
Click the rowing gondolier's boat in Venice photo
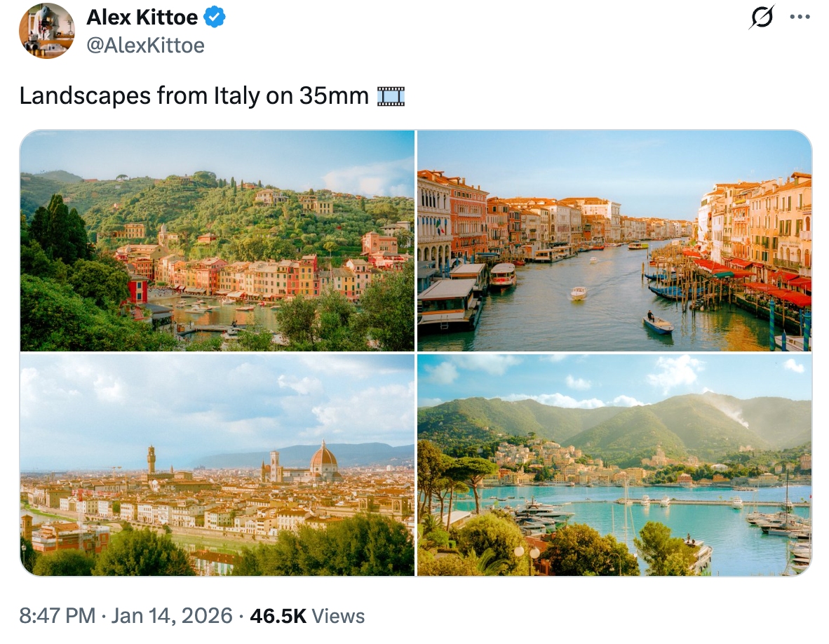tap(657, 324)
